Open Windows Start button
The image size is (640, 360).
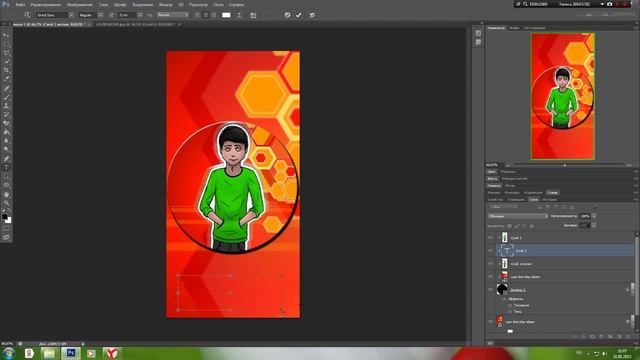click(9, 353)
